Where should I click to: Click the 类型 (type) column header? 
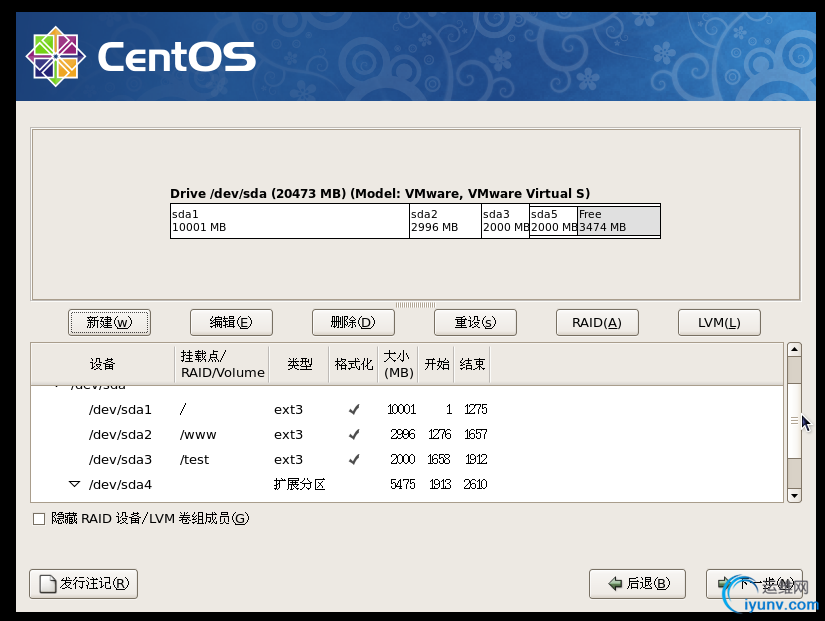click(x=300, y=364)
